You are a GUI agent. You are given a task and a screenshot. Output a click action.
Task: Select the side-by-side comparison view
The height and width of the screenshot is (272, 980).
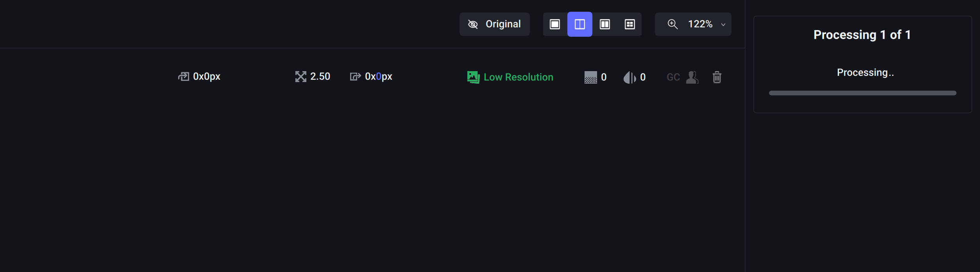(x=605, y=24)
